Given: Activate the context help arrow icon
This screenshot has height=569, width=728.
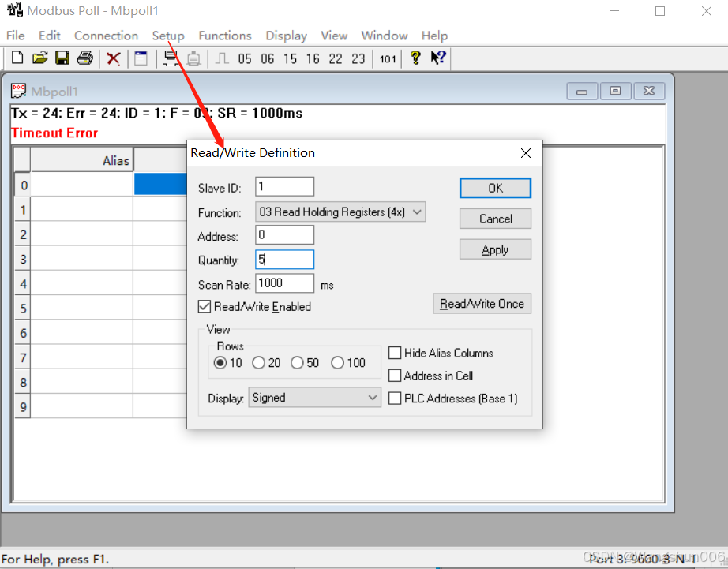Looking at the screenshot, I should click(437, 58).
